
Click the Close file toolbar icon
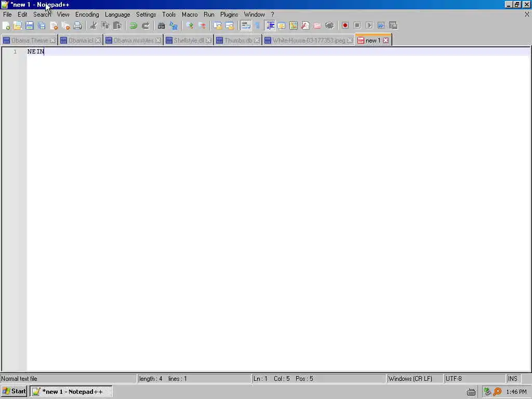[x=54, y=25]
